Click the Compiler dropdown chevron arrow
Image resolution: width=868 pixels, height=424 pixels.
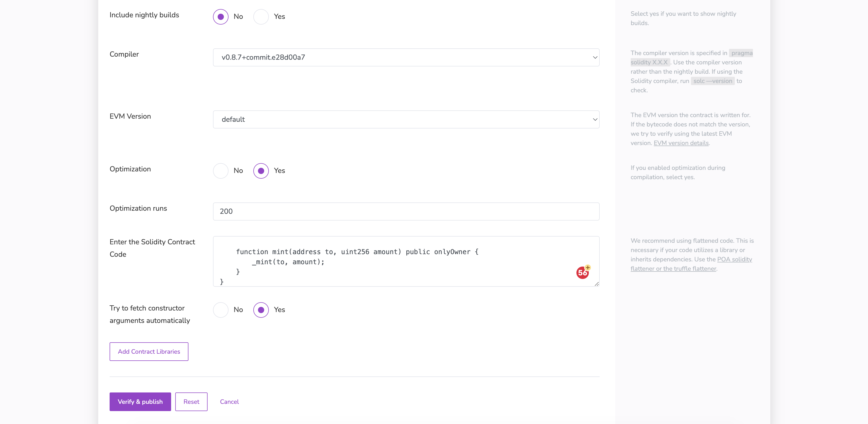pyautogui.click(x=595, y=57)
